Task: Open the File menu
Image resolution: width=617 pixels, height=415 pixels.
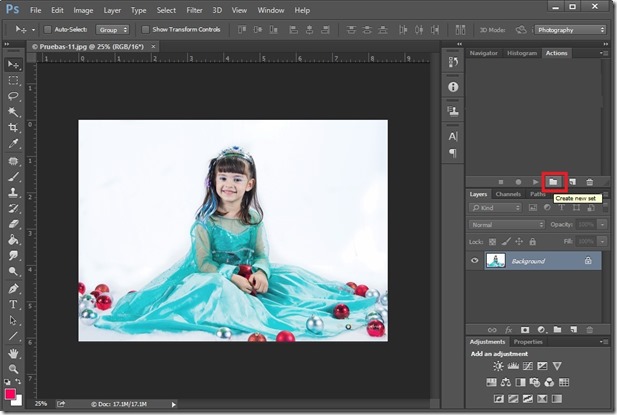Action: coord(35,10)
